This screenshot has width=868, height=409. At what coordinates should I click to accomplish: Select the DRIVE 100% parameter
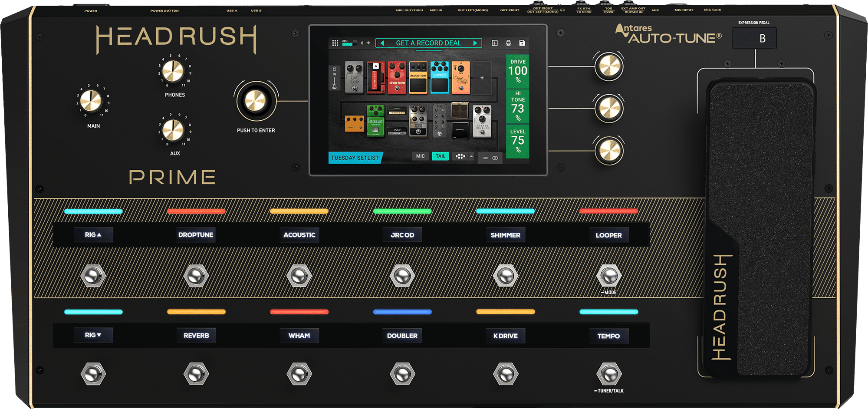tap(518, 71)
